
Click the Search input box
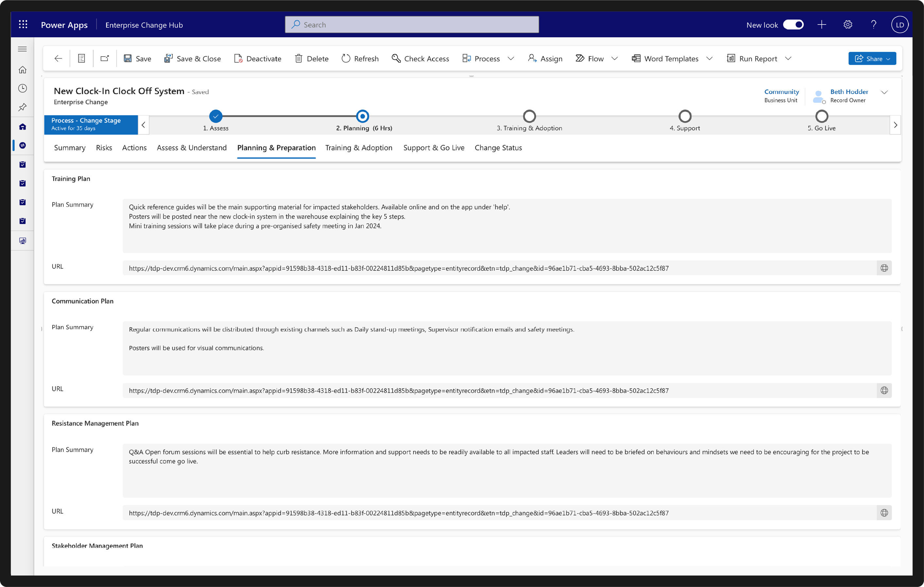pyautogui.click(x=412, y=25)
